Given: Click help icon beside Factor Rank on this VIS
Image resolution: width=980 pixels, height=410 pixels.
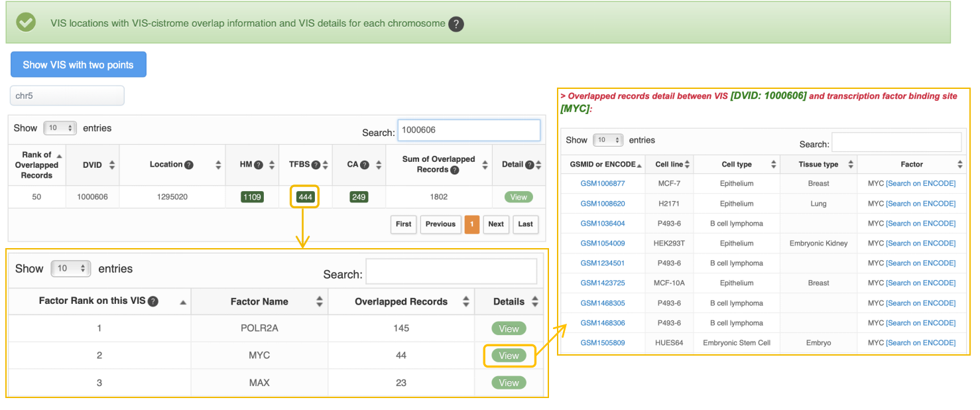Looking at the screenshot, I should click(x=153, y=301).
